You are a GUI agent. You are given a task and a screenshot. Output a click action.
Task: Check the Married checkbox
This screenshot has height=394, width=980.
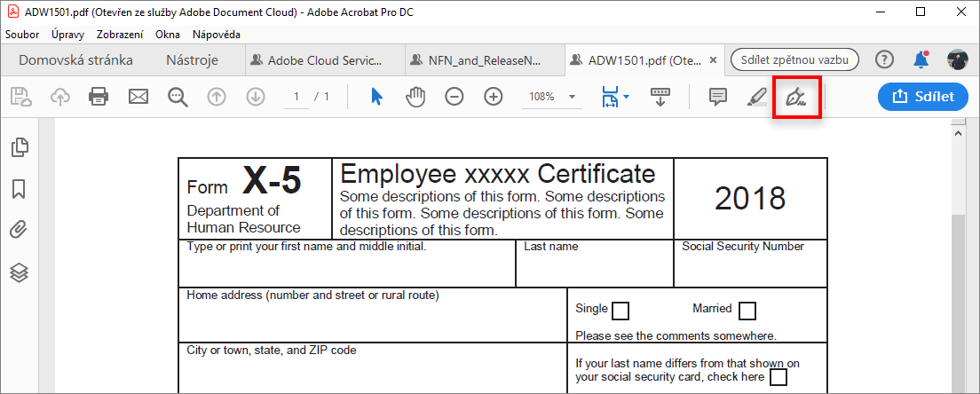click(747, 311)
